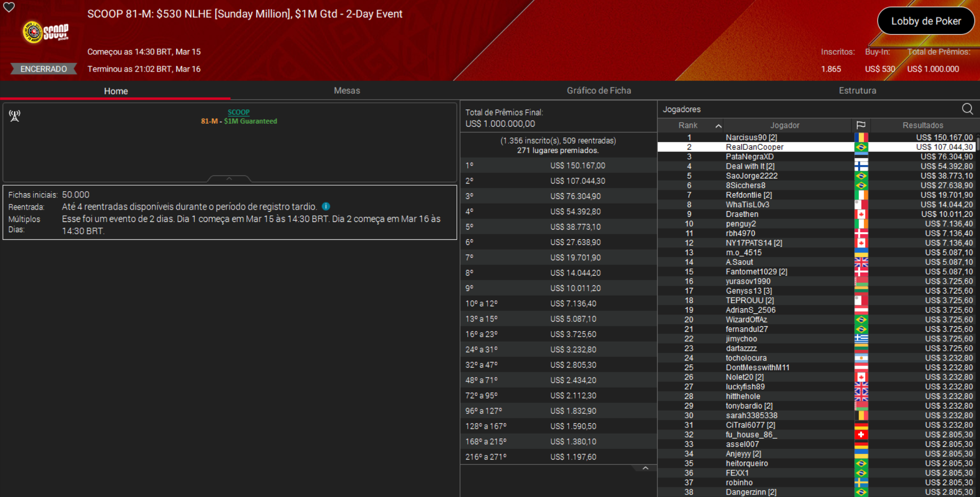Click the flag column header icon
Screen dimensions: 980x497
point(862,125)
